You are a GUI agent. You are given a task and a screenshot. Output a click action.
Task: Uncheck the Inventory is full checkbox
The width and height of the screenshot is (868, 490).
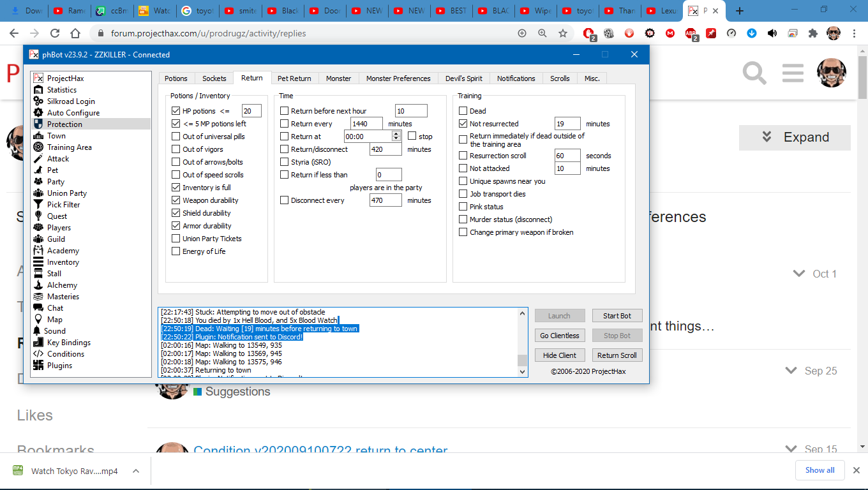pos(176,188)
